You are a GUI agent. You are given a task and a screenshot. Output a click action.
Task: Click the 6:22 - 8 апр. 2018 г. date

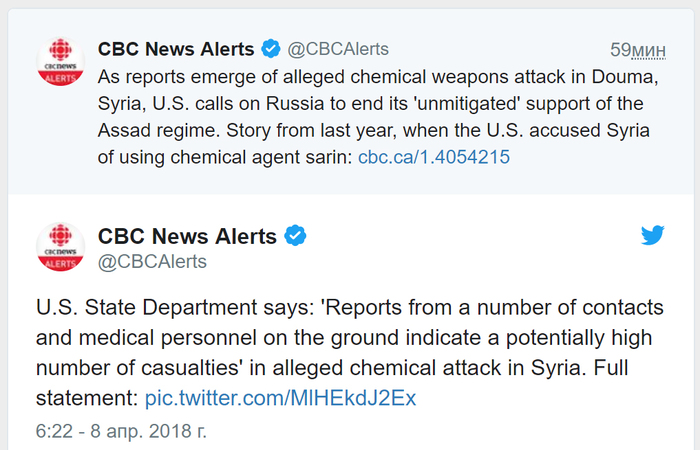point(121,434)
